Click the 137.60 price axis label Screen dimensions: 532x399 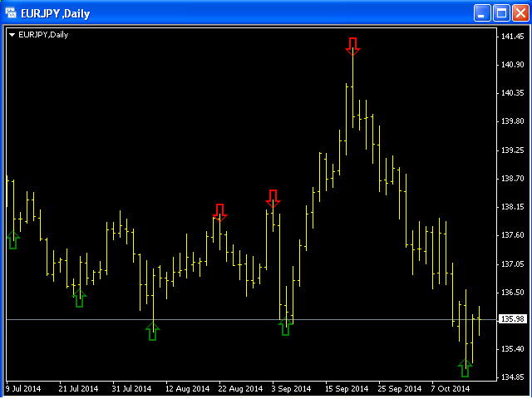(x=512, y=235)
